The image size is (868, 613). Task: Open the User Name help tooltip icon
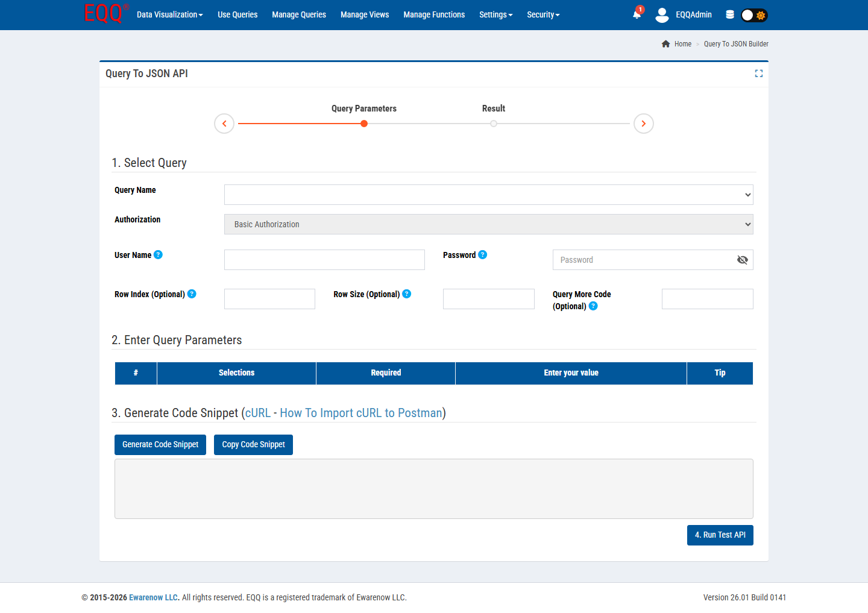tap(158, 254)
